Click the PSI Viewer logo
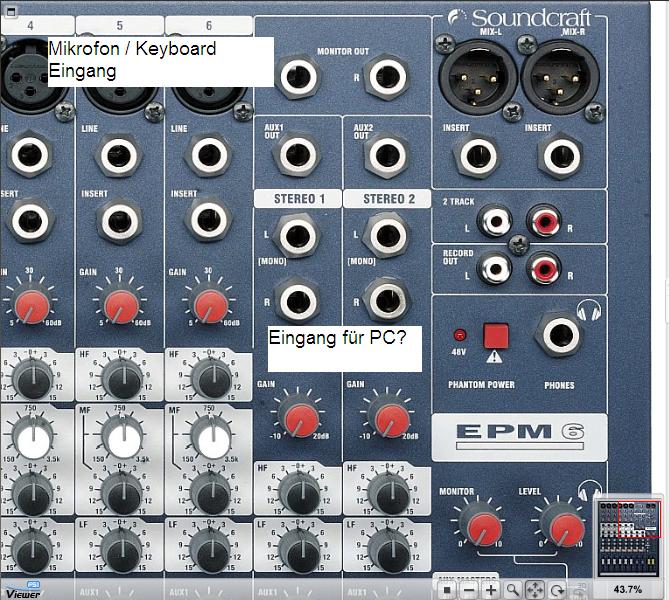 tap(22, 590)
